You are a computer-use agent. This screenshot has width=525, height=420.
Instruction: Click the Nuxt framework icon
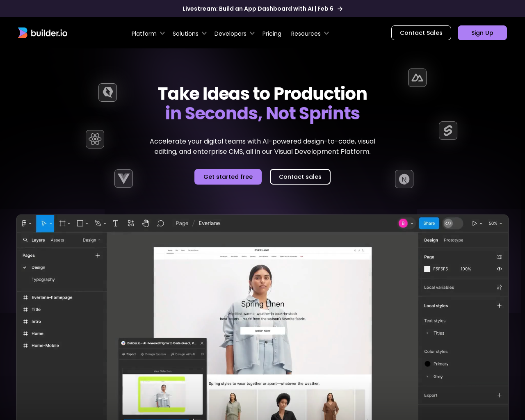pos(417,78)
